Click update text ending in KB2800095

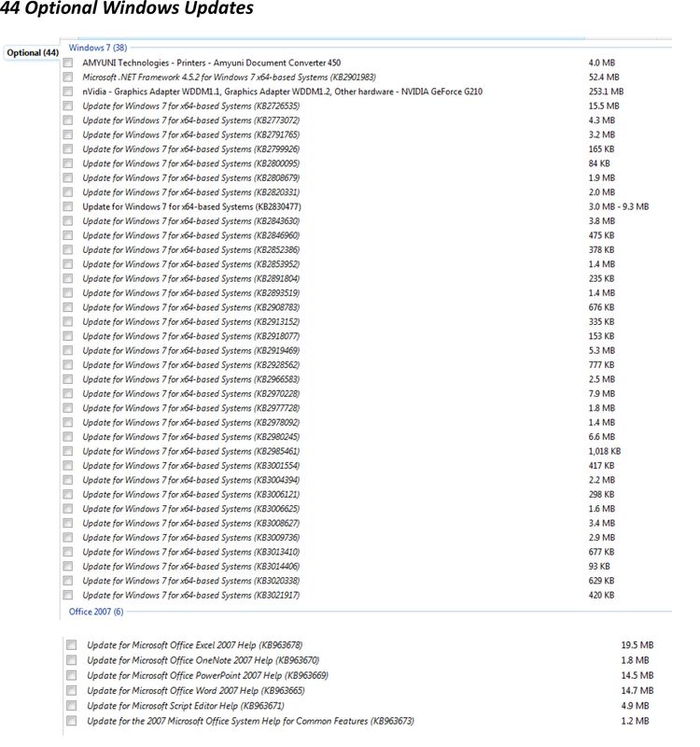(191, 163)
